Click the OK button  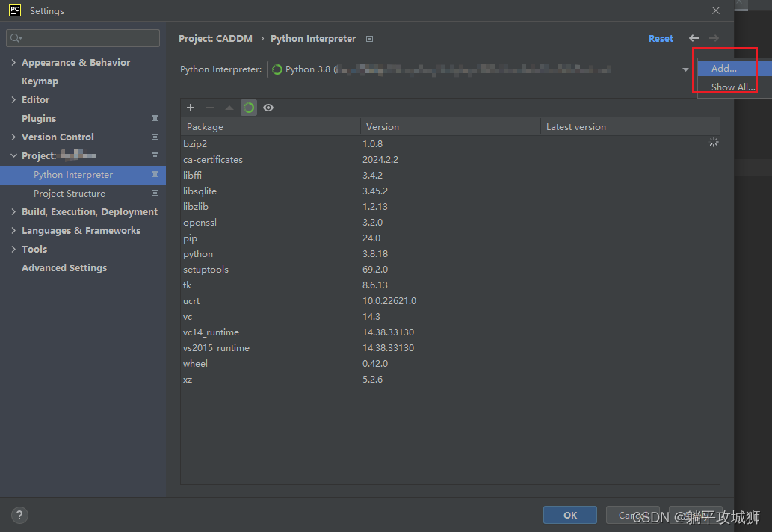[x=570, y=515]
